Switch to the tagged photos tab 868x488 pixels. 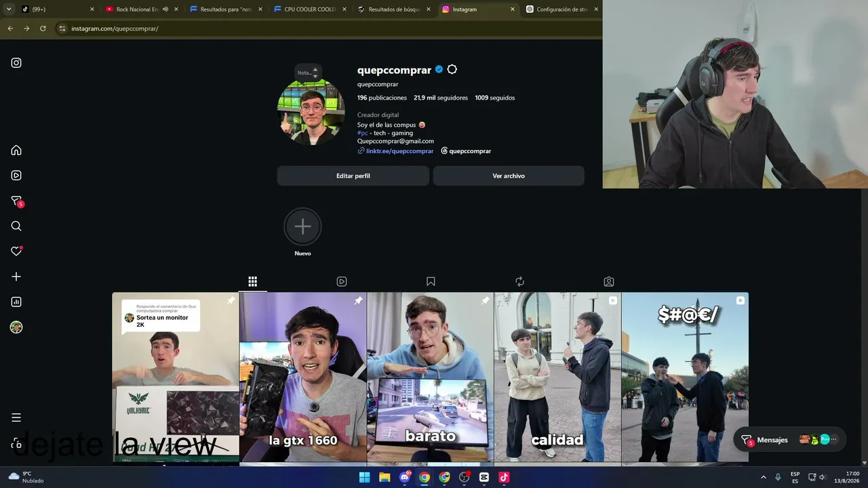(609, 281)
